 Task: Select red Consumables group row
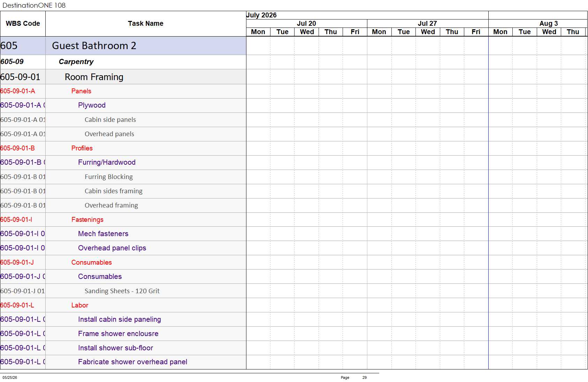[x=123, y=262]
